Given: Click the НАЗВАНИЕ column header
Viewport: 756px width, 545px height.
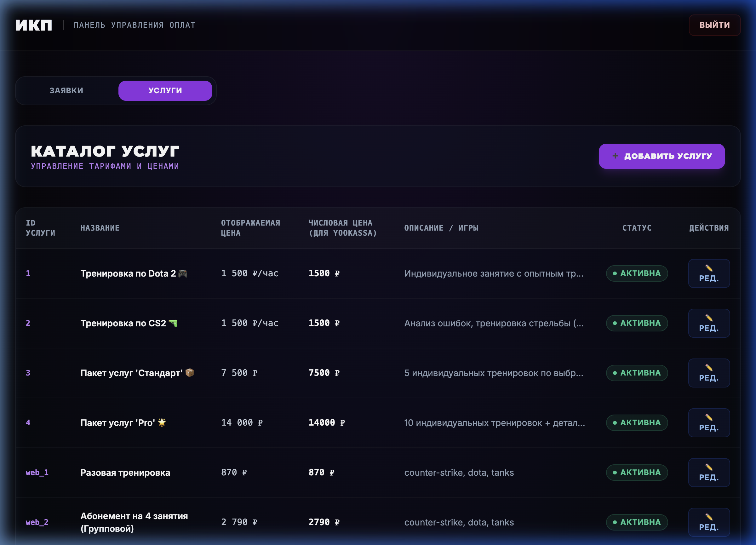Looking at the screenshot, I should tap(100, 228).
